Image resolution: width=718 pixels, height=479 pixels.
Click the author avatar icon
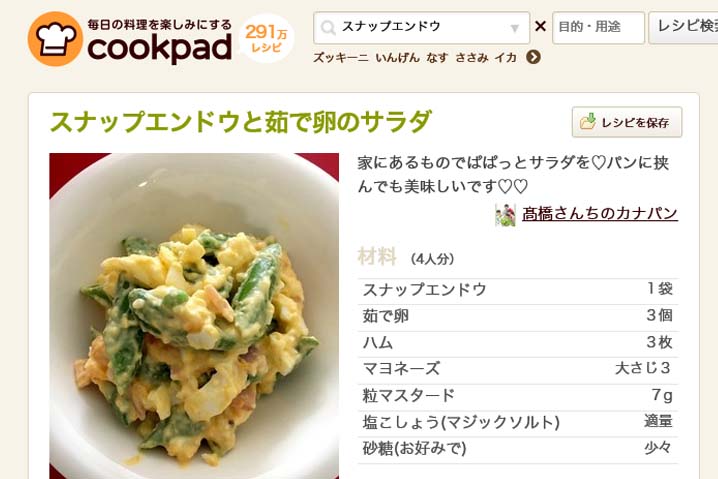506,215
